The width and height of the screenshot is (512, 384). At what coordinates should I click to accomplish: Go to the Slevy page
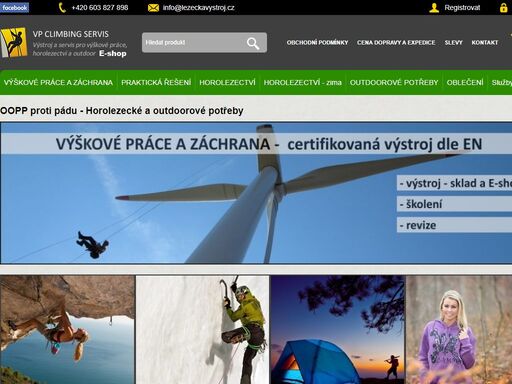click(x=454, y=43)
